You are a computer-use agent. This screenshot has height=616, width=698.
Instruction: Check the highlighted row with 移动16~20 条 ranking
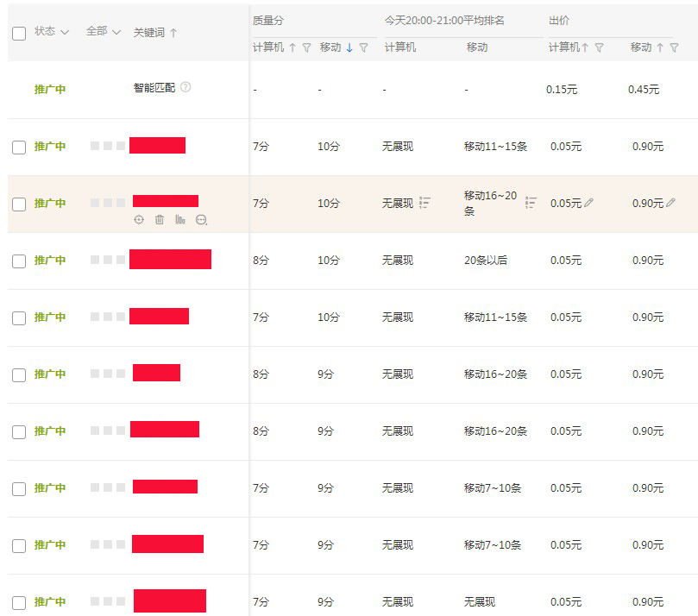coord(19,204)
